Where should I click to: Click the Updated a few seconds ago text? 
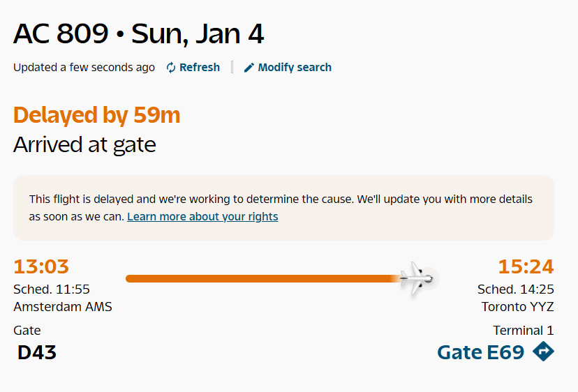84,68
